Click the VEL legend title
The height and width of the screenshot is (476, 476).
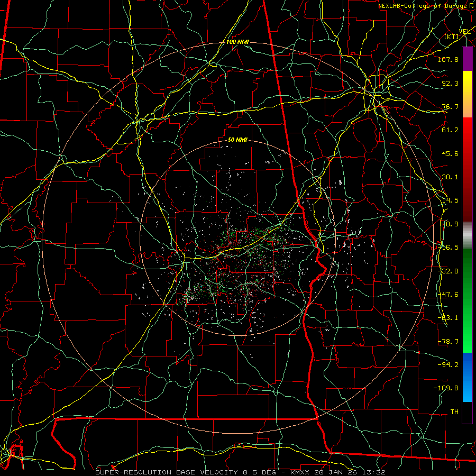[465, 32]
